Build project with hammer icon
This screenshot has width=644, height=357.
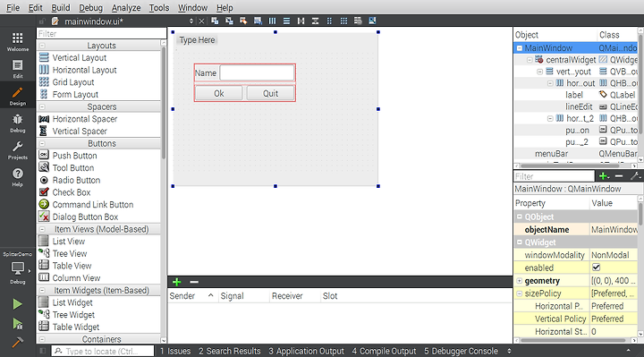coord(17,342)
